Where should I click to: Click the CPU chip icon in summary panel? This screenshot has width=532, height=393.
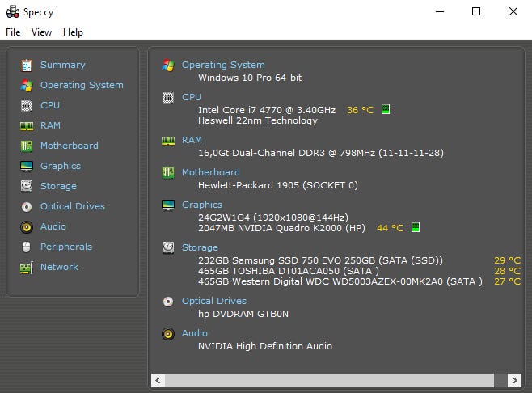(x=168, y=97)
